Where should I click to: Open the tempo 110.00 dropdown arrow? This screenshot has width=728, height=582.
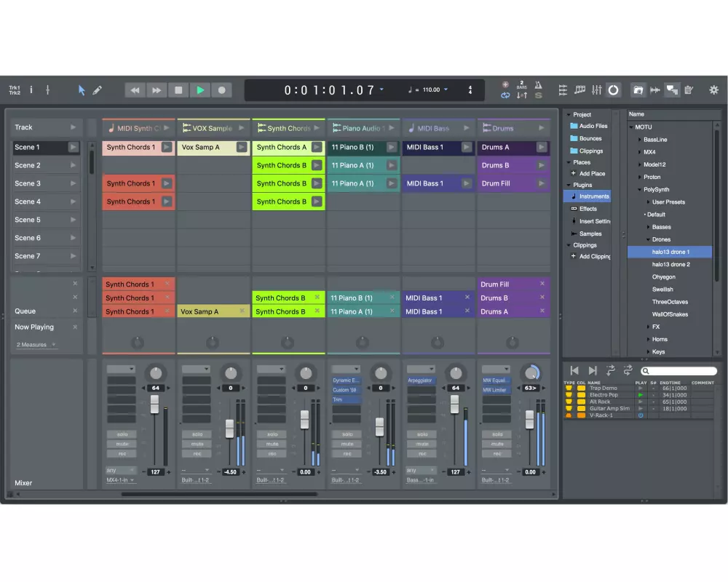click(x=446, y=89)
